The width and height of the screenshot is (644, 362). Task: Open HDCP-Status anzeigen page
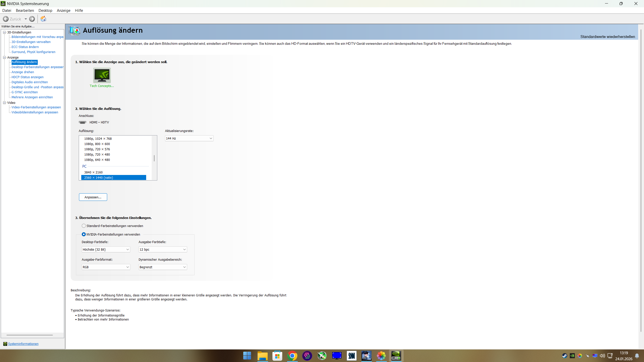tap(27, 77)
